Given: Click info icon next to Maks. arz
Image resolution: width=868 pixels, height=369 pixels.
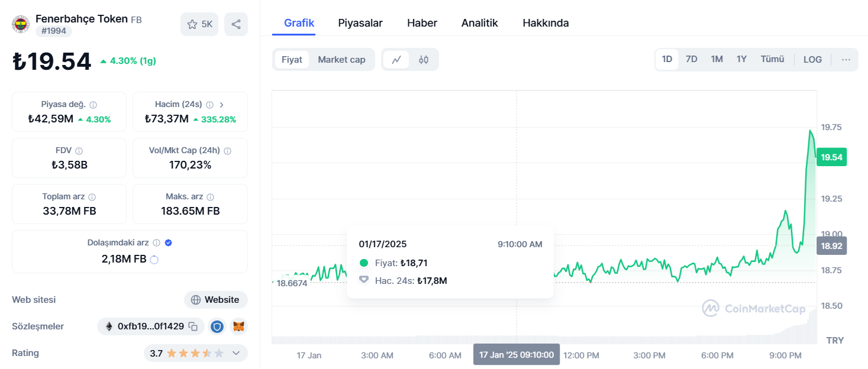Looking at the screenshot, I should coord(211,197).
